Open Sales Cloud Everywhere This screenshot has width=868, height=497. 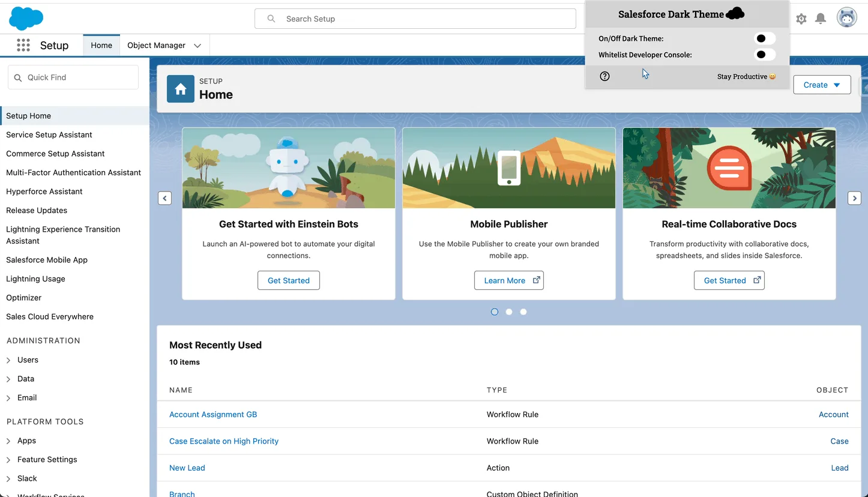pos(50,317)
